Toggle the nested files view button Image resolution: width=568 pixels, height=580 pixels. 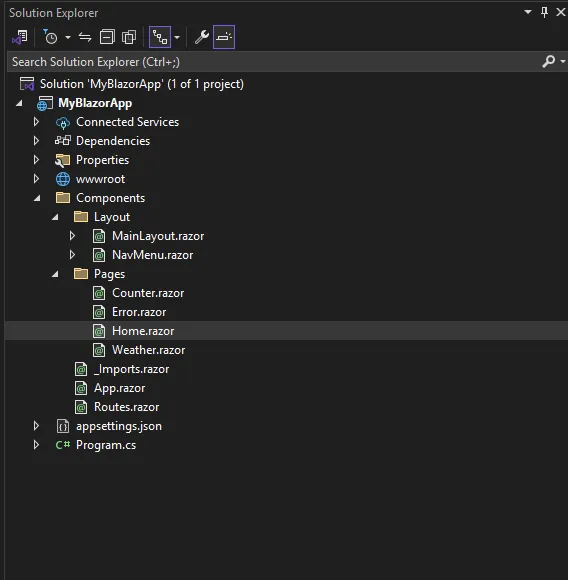point(160,37)
